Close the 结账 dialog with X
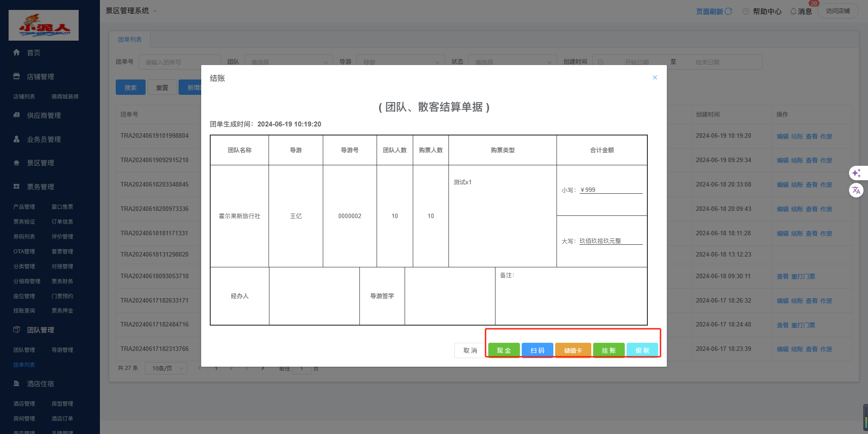The height and width of the screenshot is (434, 868). (655, 78)
